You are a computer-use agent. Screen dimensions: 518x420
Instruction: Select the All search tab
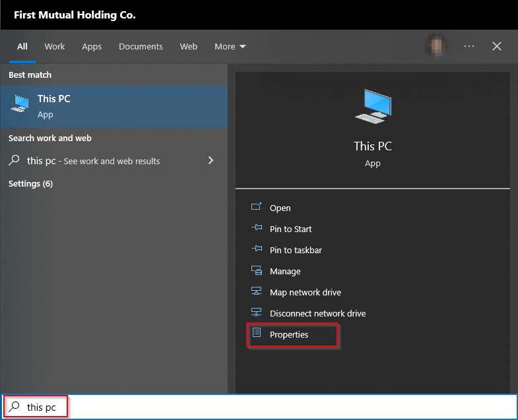click(22, 47)
